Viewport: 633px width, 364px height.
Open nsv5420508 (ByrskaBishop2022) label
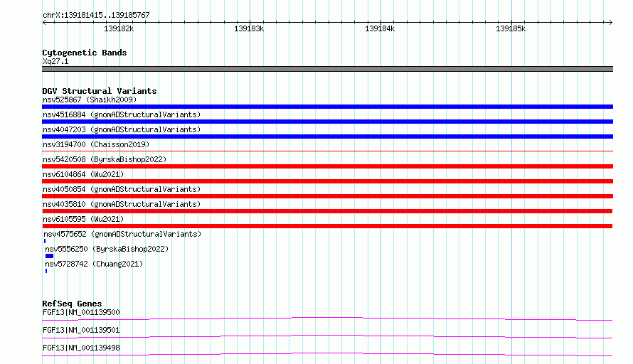pos(105,159)
